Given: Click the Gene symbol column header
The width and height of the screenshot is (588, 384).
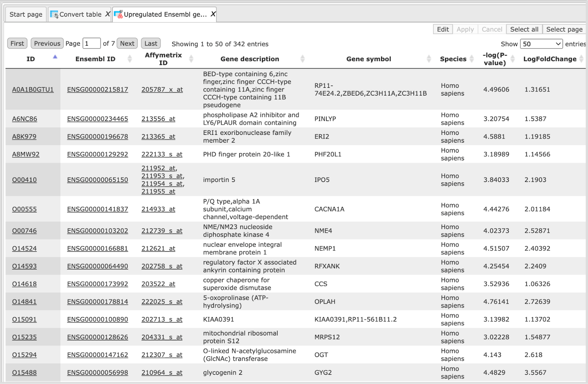Looking at the screenshot, I should click(x=369, y=59).
